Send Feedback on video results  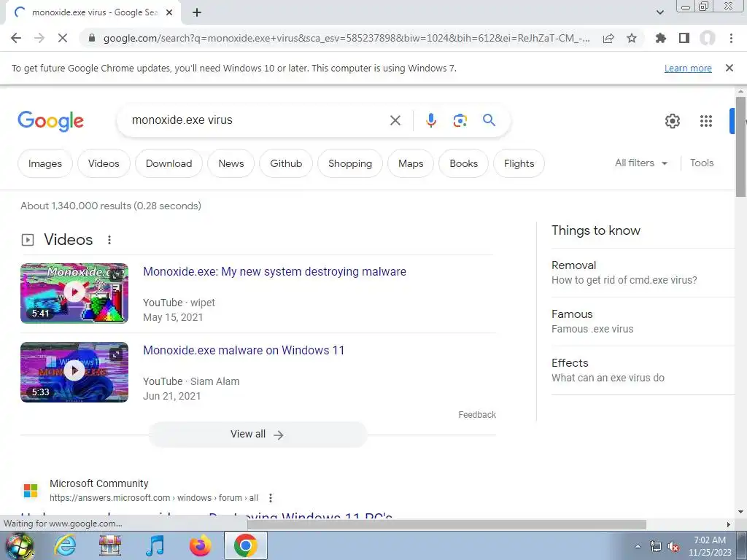[x=477, y=415]
